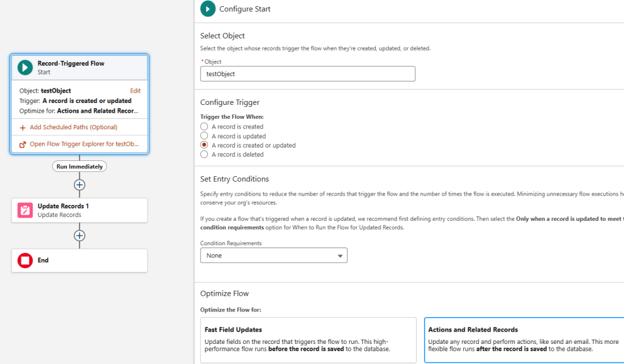The image size is (624, 364).
Task: Click the pink Update Records 1 icon
Action: [x=25, y=210]
